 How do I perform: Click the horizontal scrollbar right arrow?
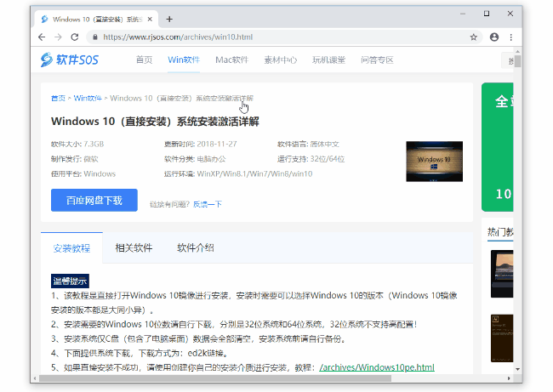(x=509, y=378)
